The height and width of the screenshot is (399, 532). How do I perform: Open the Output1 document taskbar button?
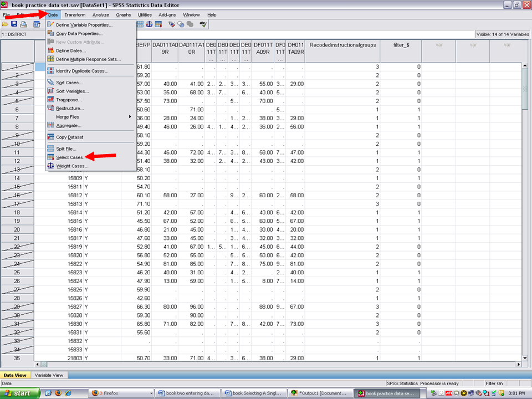click(320, 393)
